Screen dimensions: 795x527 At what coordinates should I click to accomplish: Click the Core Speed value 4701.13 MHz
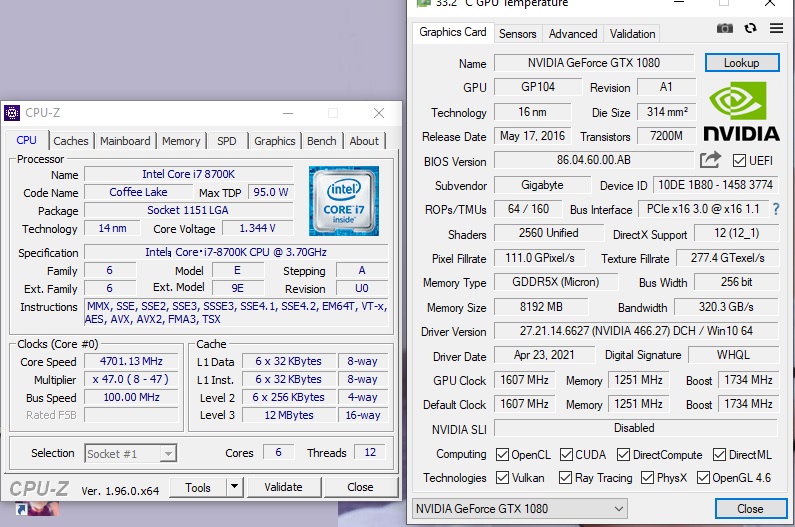[131, 361]
